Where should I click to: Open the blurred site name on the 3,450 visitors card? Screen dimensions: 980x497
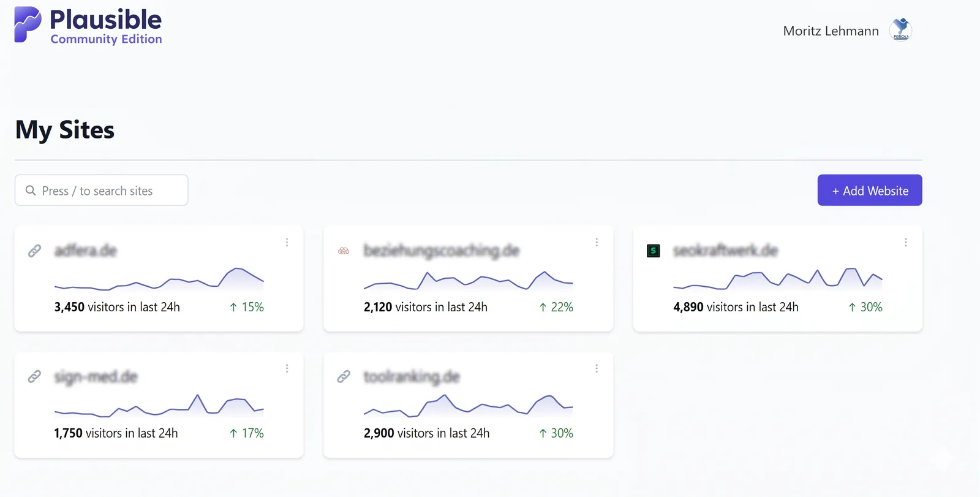85,251
